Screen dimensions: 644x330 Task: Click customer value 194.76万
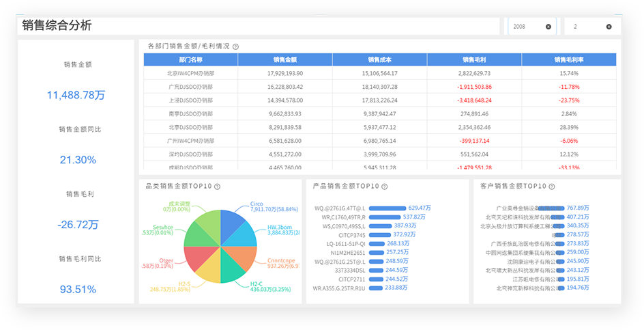(578, 288)
